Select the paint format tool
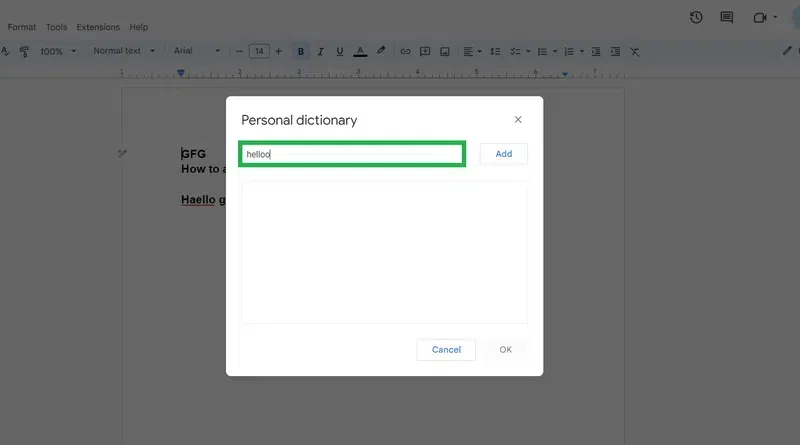The image size is (800, 445). (x=24, y=51)
